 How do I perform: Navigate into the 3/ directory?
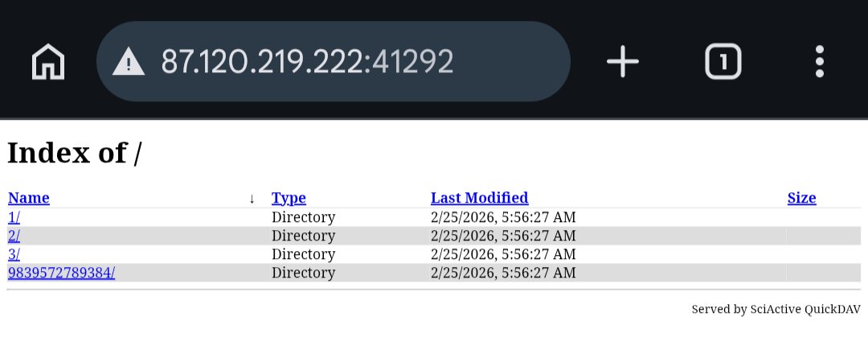[14, 254]
